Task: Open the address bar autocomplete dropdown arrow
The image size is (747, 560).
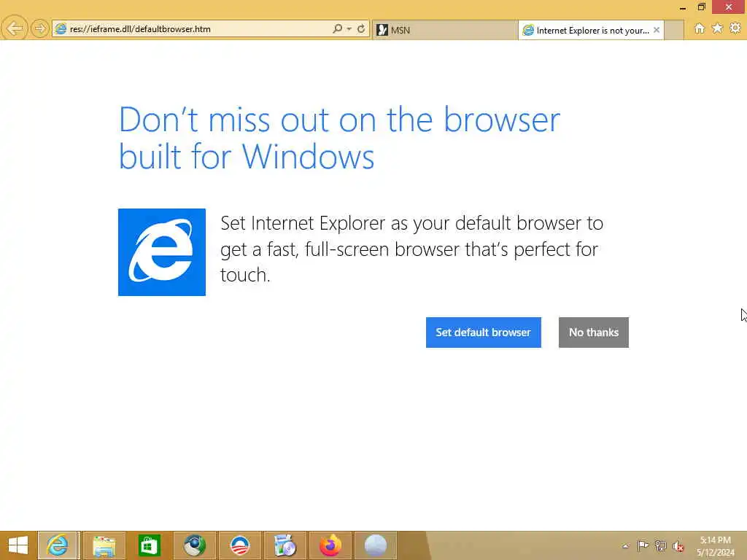Action: (349, 28)
